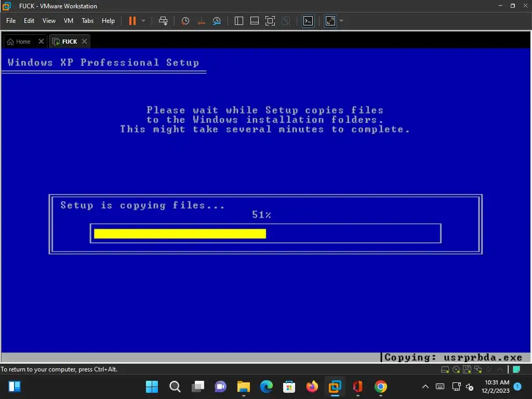The width and height of the screenshot is (532, 399).
Task: Click the Unity mode toolbar icon
Action: pyautogui.click(x=286, y=21)
